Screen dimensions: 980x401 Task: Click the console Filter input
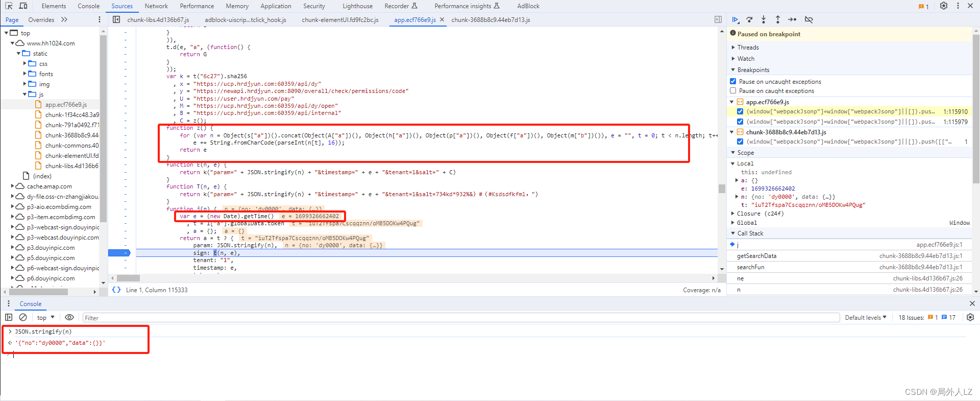click(461, 318)
